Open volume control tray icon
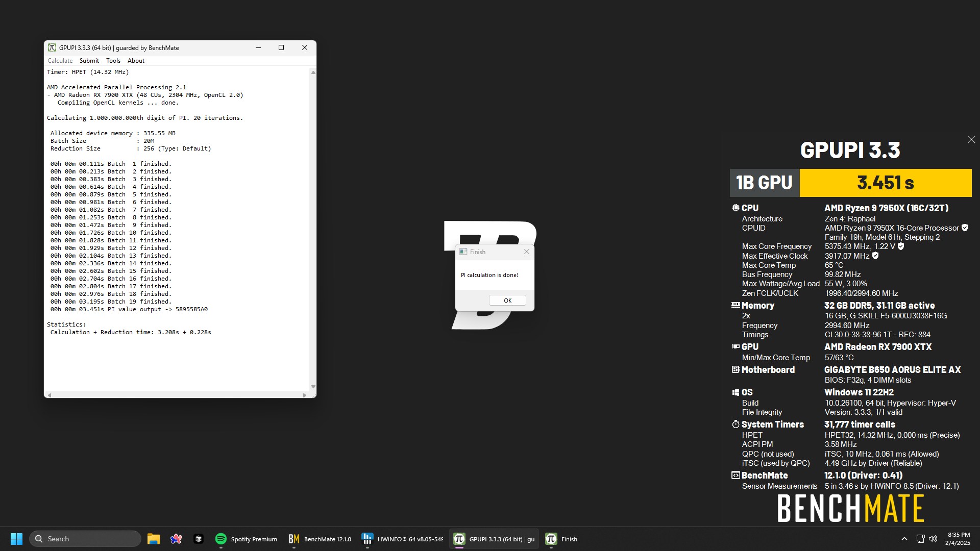Screen dimensions: 980x551 pos(933,539)
